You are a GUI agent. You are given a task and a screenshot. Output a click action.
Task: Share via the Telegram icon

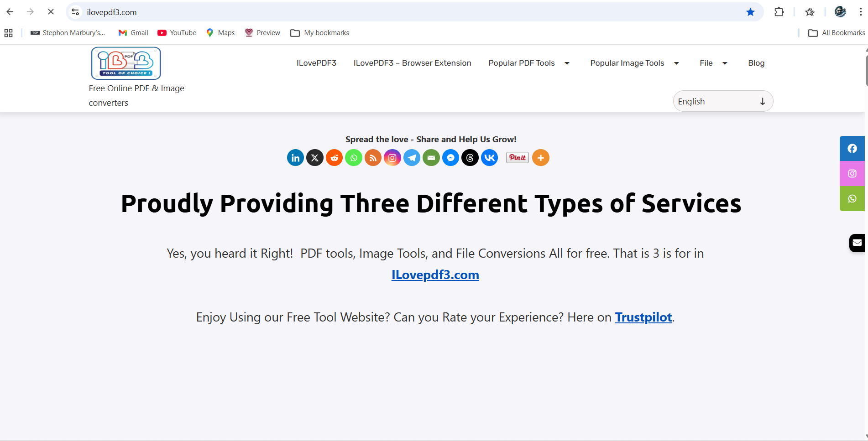pyautogui.click(x=412, y=158)
